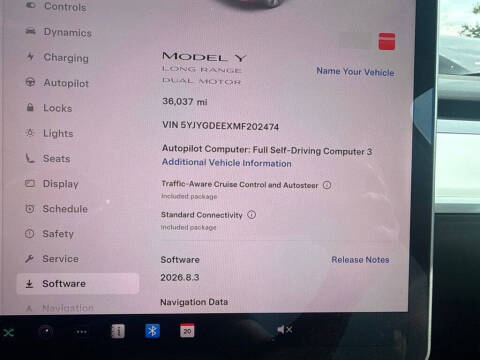Click the muted volume speaker icon
Screen dimensions: 480x360
click(x=284, y=330)
